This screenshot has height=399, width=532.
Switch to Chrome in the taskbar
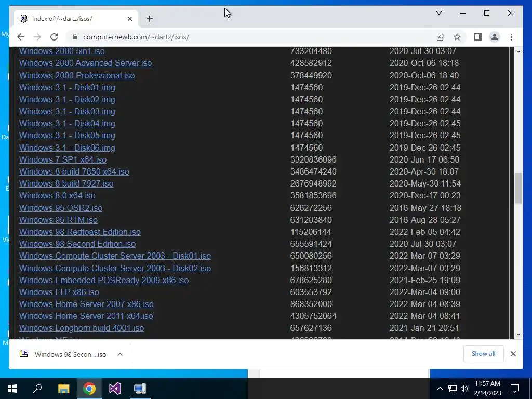click(x=89, y=389)
